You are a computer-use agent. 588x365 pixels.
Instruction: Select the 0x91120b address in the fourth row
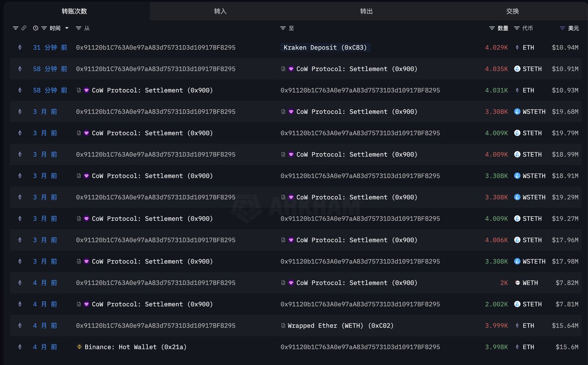(155, 111)
